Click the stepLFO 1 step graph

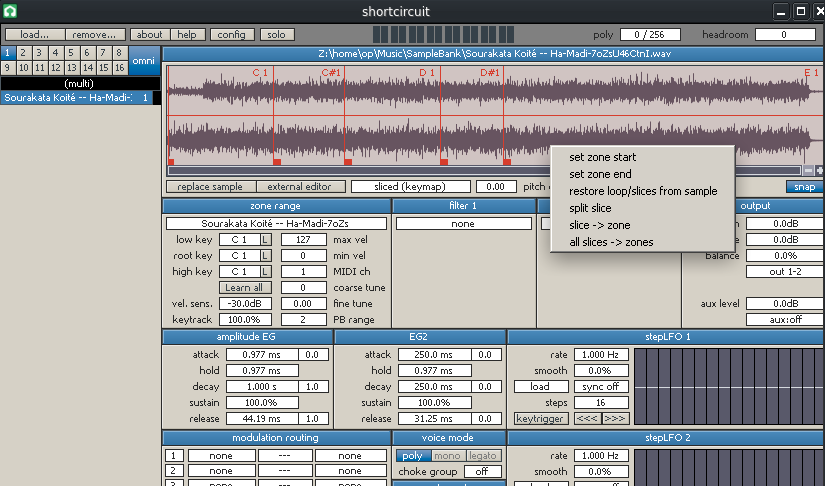[729, 387]
